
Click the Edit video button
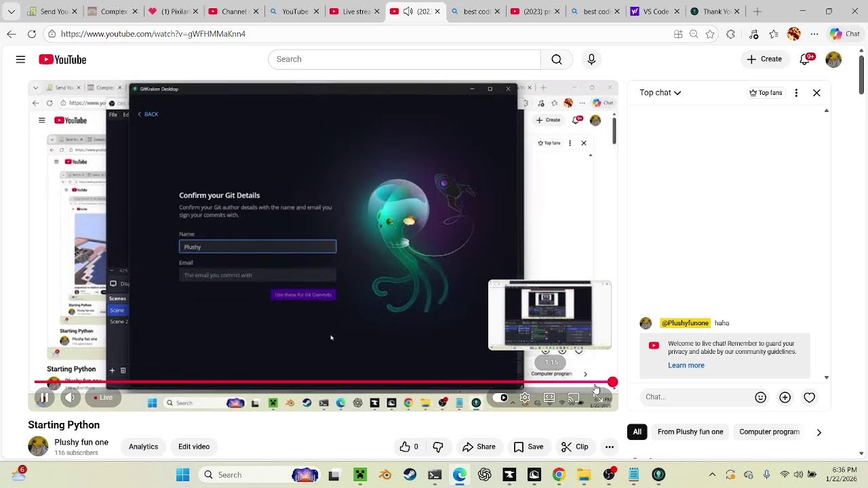[194, 447]
